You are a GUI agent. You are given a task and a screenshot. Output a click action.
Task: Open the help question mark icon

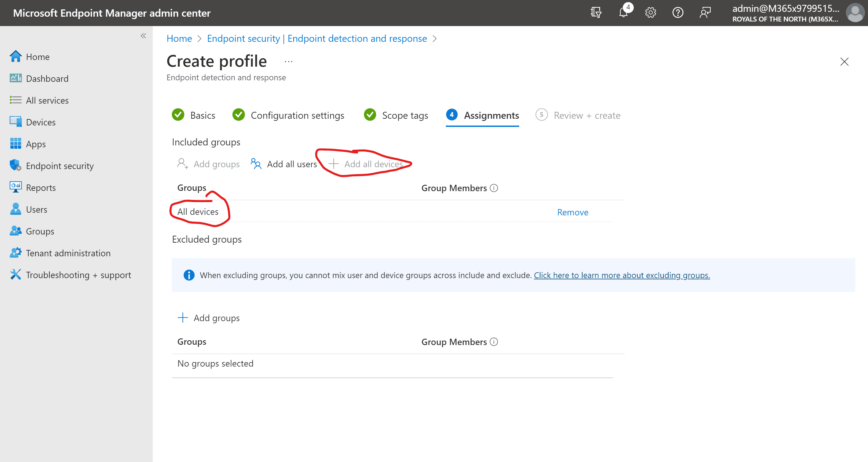click(x=678, y=13)
